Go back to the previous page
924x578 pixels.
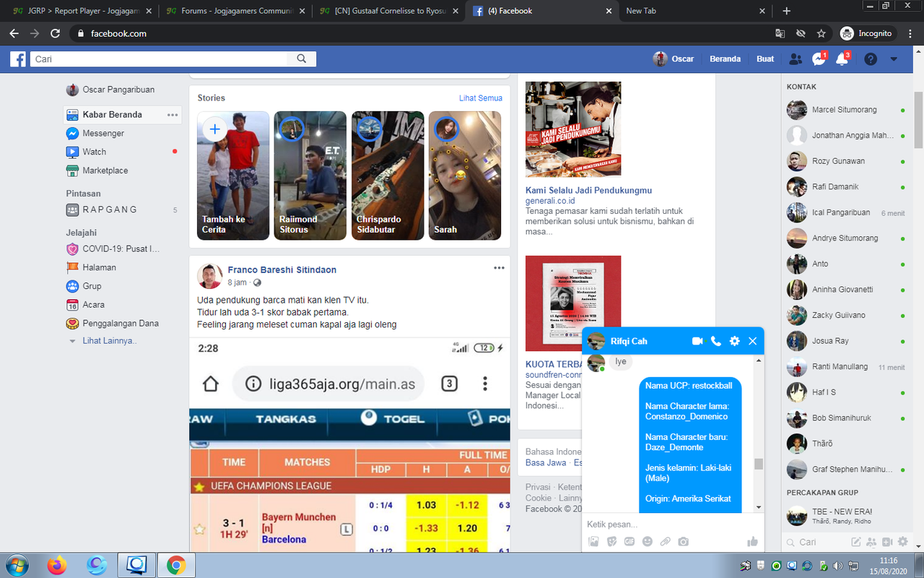(14, 33)
